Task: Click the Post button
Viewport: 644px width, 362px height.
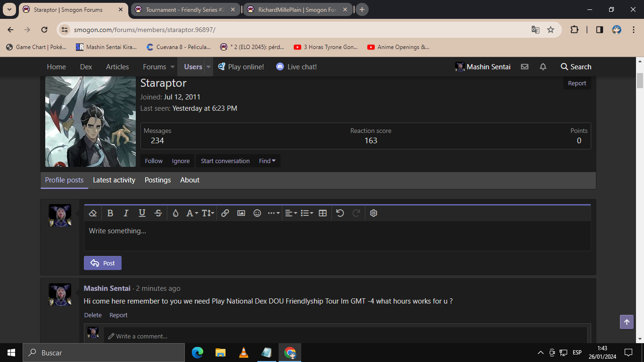Action: pyautogui.click(x=103, y=263)
